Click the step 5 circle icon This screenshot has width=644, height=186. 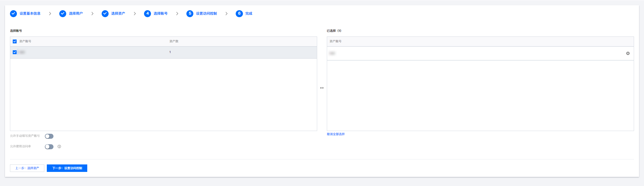tap(190, 14)
